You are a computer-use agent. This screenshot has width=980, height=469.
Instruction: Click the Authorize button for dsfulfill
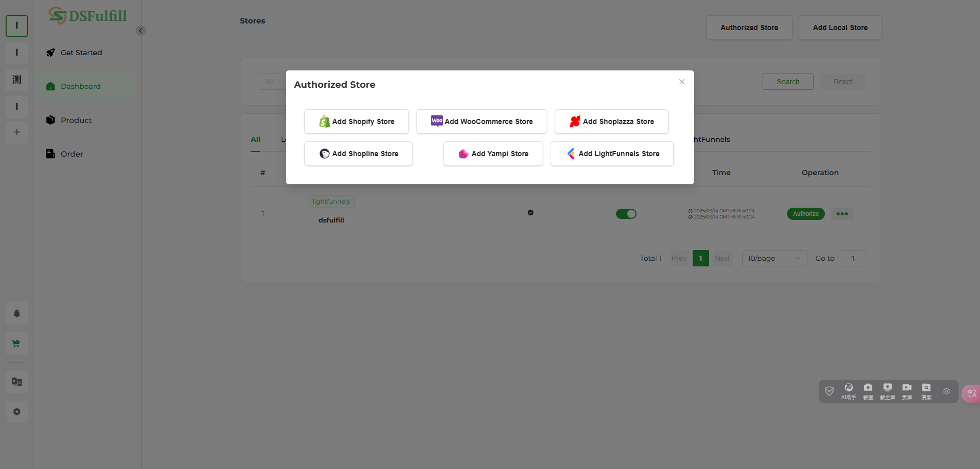coord(806,214)
